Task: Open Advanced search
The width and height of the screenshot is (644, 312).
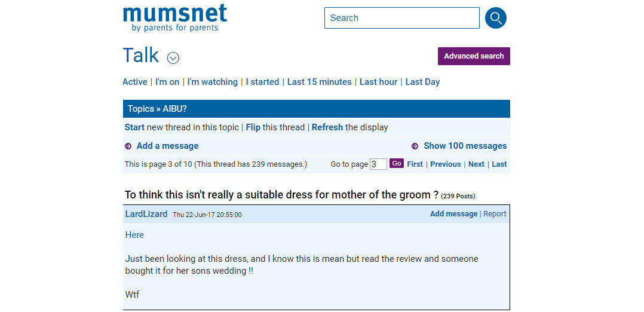Action: pyautogui.click(x=473, y=56)
